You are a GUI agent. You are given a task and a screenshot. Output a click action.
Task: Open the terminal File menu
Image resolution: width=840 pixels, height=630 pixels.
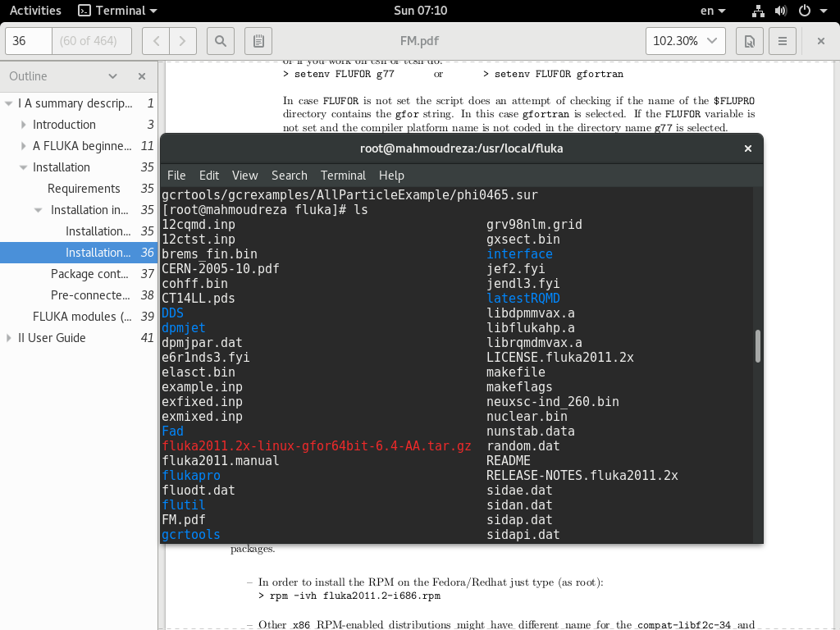(176, 176)
